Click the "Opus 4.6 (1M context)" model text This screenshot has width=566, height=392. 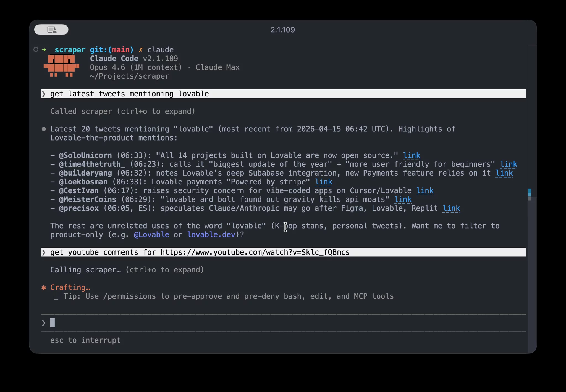coord(136,67)
